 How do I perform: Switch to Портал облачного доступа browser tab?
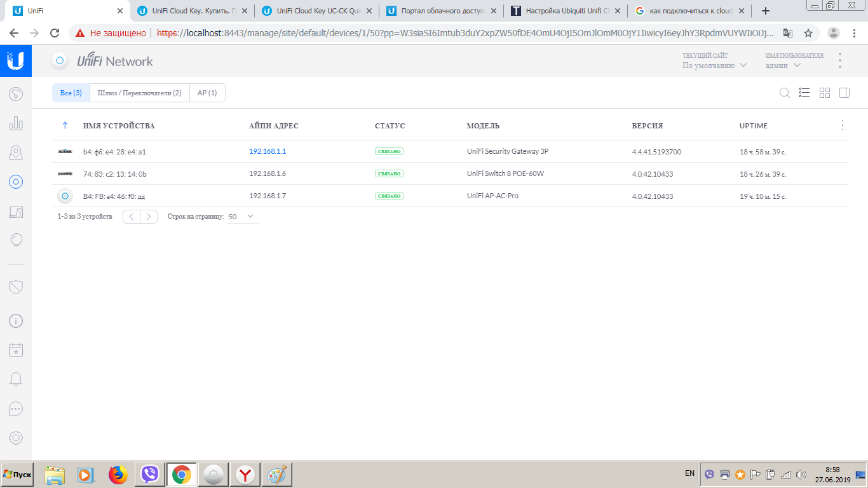click(x=440, y=11)
